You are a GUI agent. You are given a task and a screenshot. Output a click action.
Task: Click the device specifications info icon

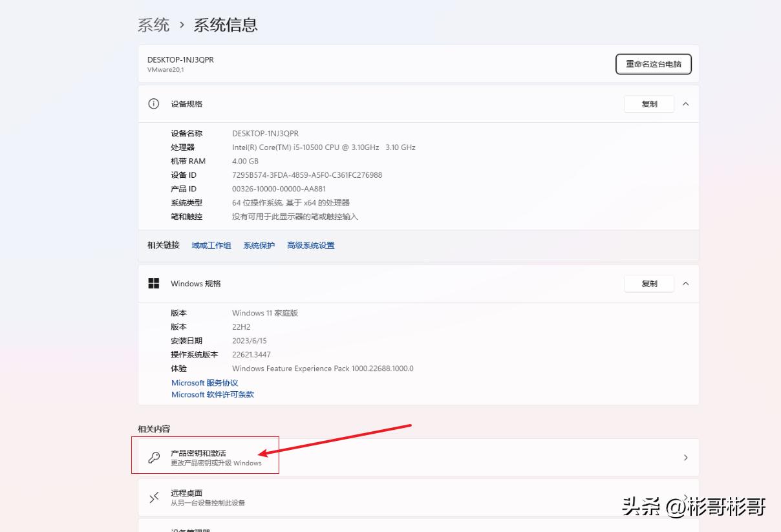tap(153, 103)
